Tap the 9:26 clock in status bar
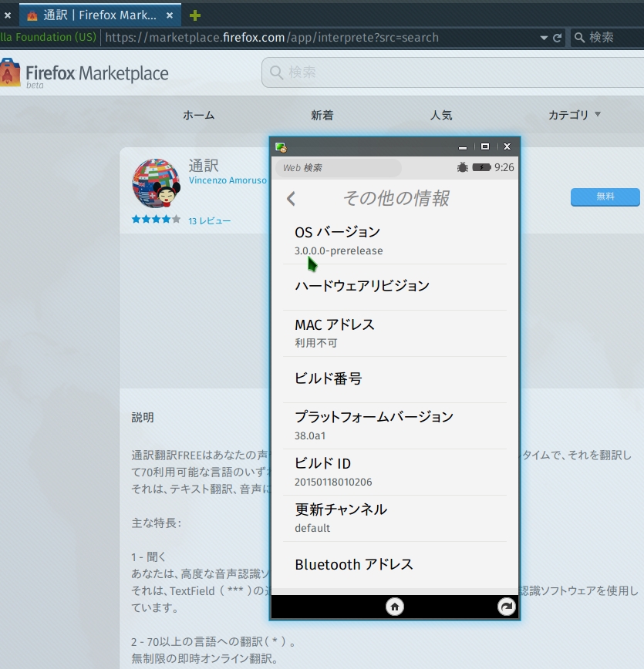 point(504,167)
